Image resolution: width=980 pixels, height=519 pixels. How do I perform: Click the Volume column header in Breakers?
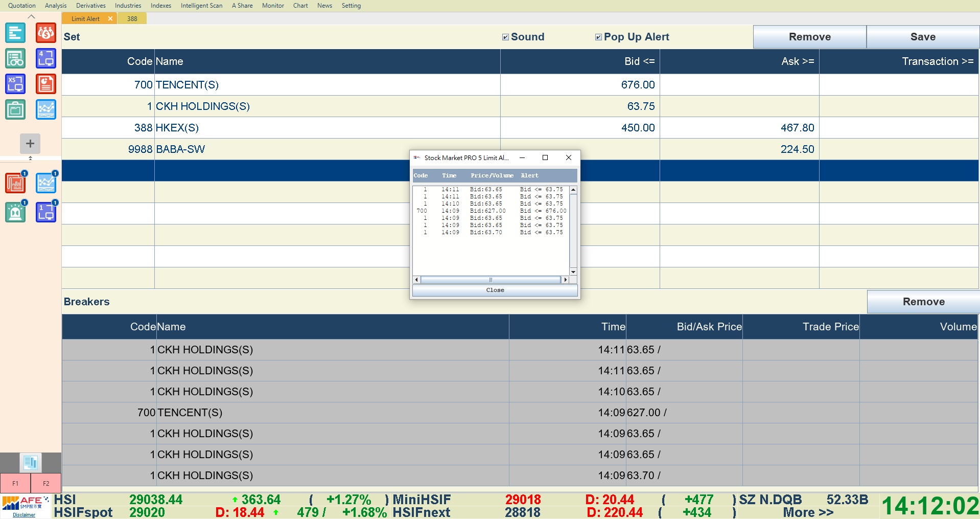(x=919, y=327)
